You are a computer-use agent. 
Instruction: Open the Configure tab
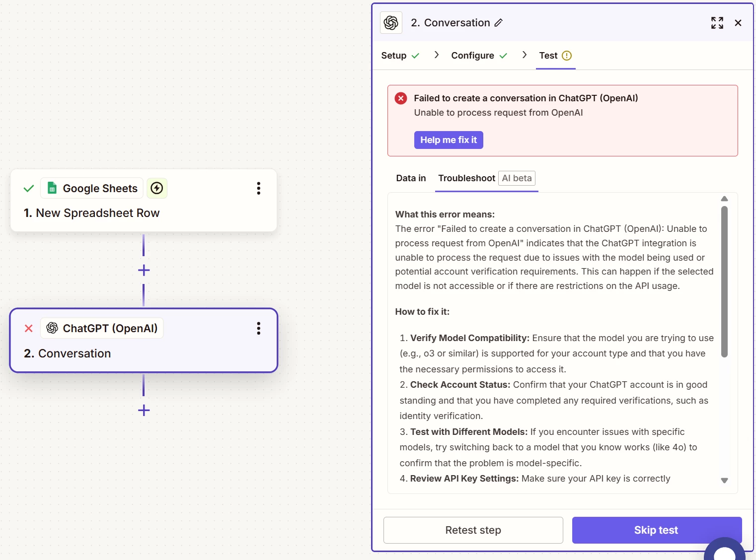pos(479,56)
